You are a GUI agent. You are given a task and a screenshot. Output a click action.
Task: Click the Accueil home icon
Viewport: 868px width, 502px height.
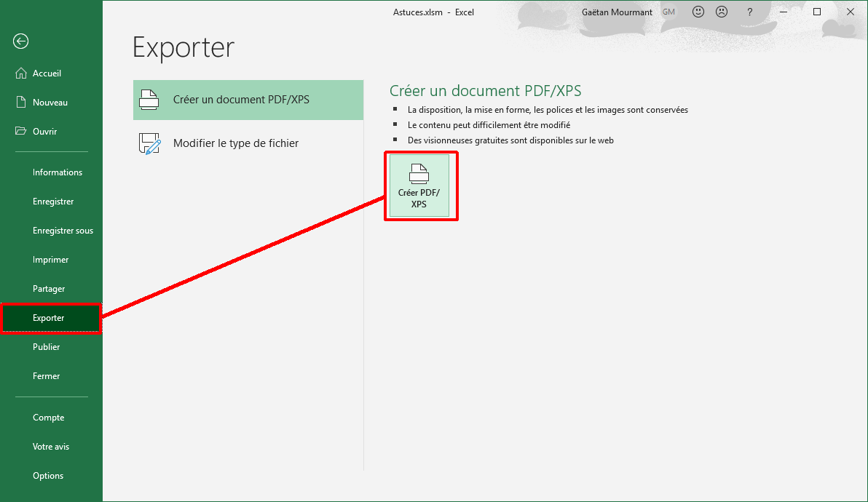pos(20,73)
